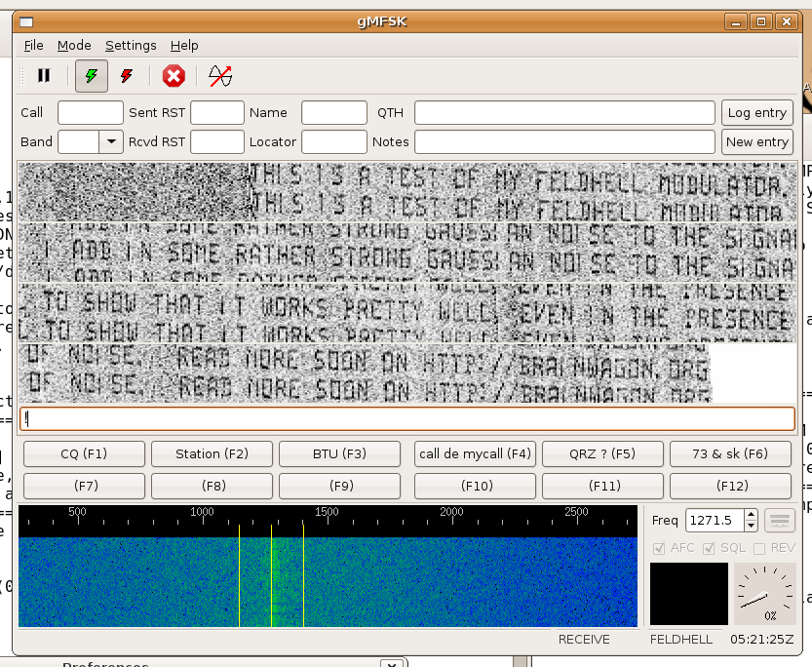Click the waterfall settings button beside Freq
The height and width of the screenshot is (667, 812).
click(780, 521)
